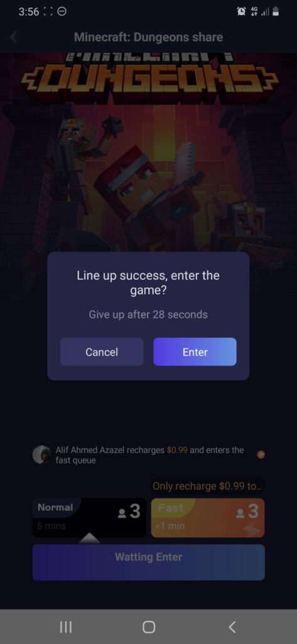Tap the 'Only recharge $0.99' tooltip
The width and height of the screenshot is (297, 644).
pos(208,486)
